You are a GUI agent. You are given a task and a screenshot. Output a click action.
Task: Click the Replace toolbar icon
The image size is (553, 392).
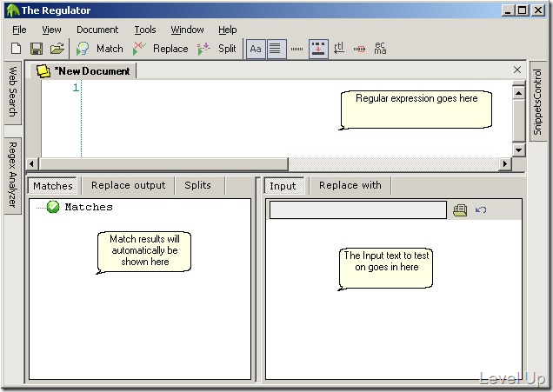[x=139, y=49]
